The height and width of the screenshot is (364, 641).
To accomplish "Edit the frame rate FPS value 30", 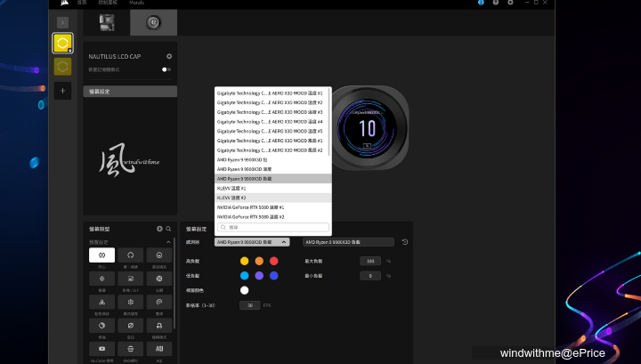I will [x=250, y=305].
